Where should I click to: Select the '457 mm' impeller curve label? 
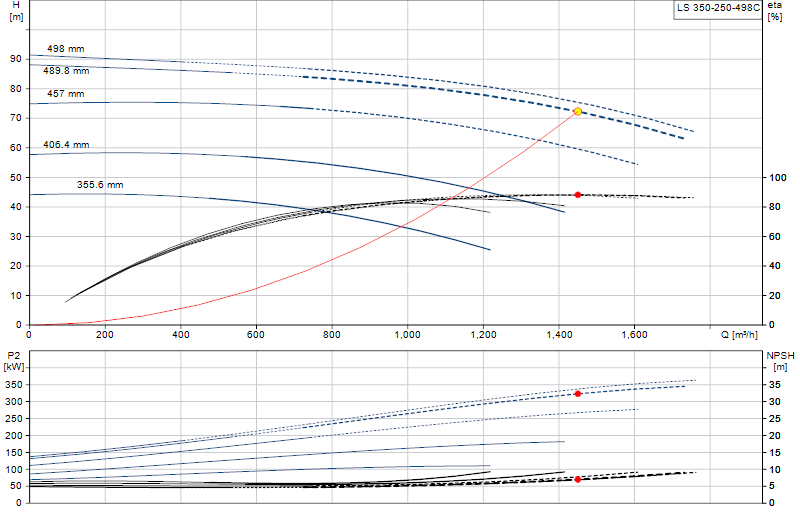(x=66, y=94)
